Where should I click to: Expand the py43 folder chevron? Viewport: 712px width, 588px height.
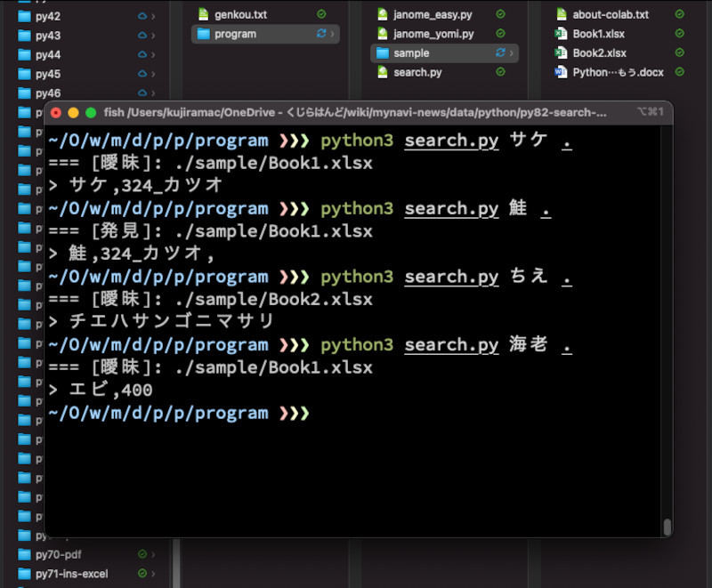[x=153, y=36]
